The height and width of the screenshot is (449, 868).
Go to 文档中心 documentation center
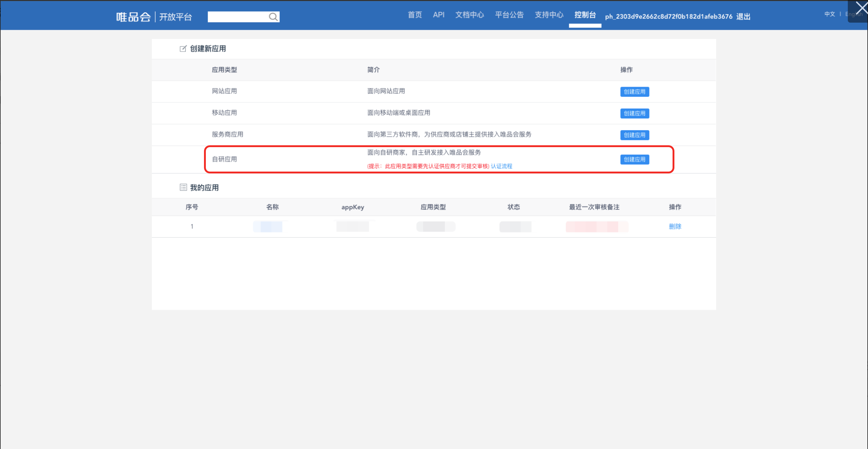click(469, 15)
